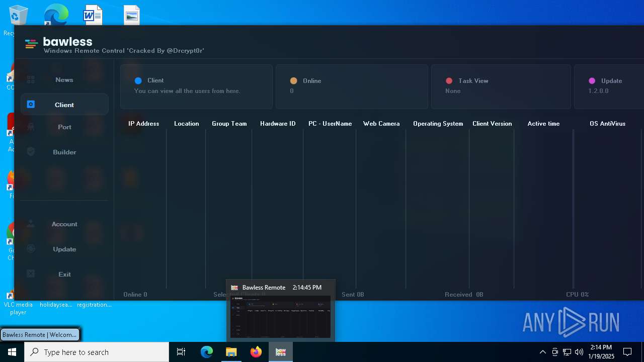644x362 pixels.
Task: Select the Microsoft Edge desktop shortcut
Action: [x=56, y=14]
